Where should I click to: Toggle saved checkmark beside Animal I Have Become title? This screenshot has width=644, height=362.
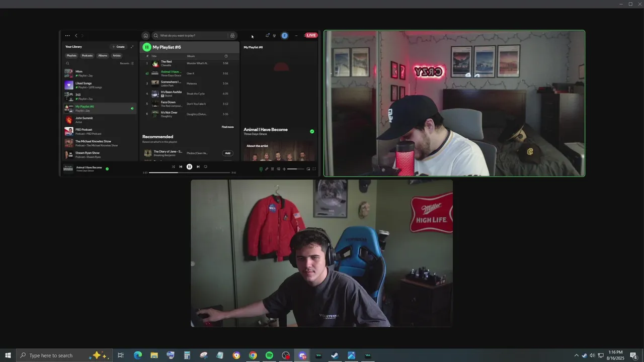pos(312,131)
